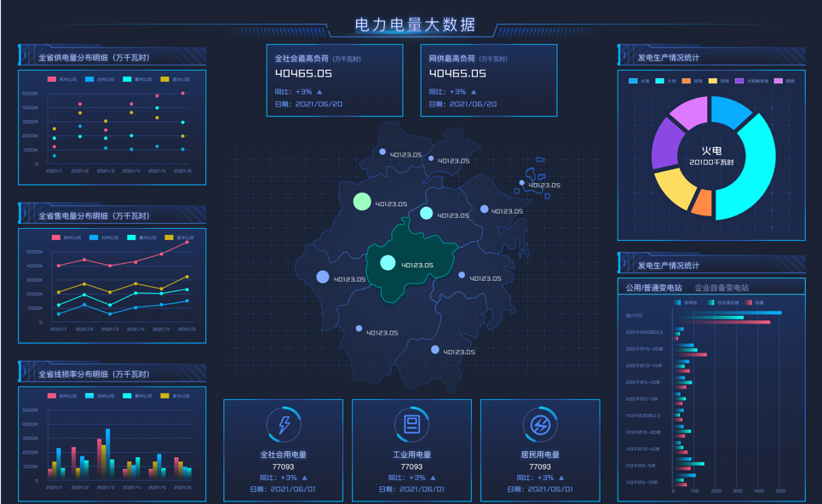Image resolution: width=822 pixels, height=504 pixels.
Task: Switch to the 公用/普通变电站 tab
Action: [x=653, y=288]
